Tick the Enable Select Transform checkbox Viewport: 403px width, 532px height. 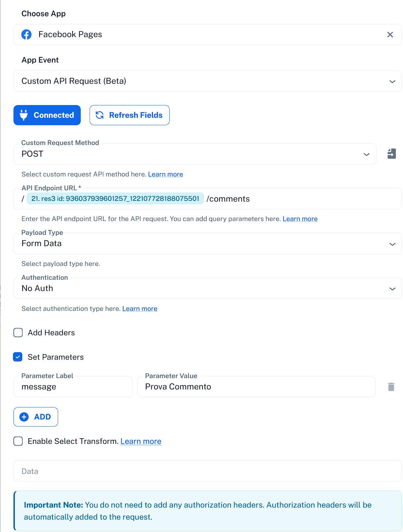(18, 441)
